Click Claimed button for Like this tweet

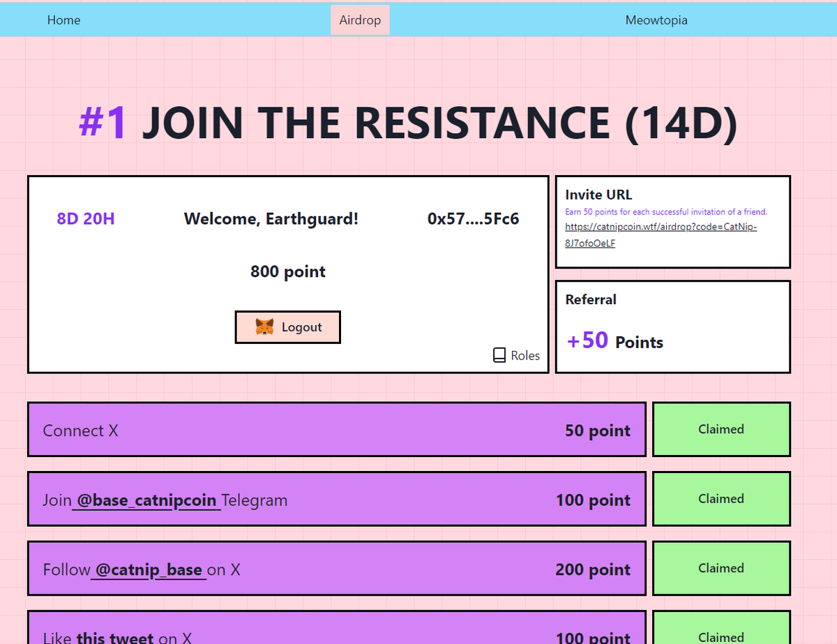pos(721,628)
